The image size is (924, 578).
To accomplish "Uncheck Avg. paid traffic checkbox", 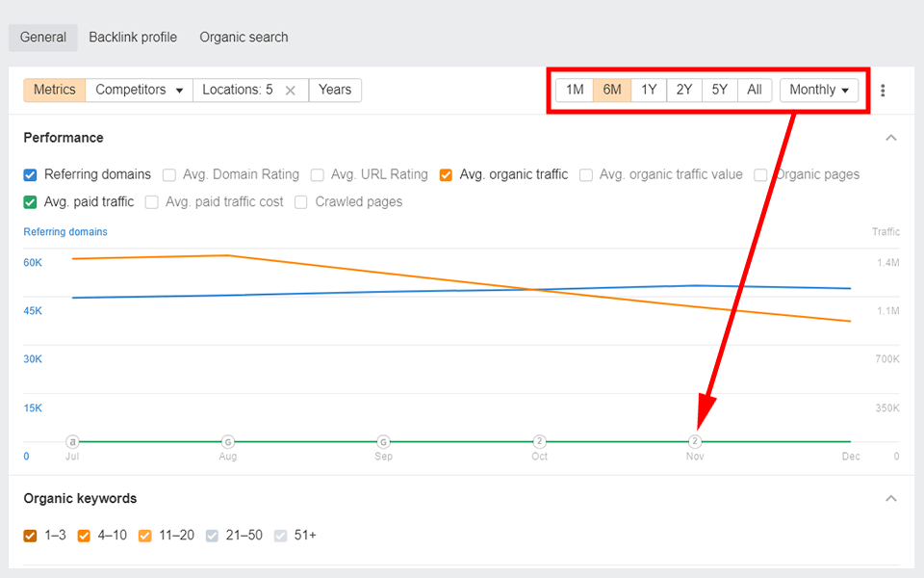I will [x=30, y=202].
